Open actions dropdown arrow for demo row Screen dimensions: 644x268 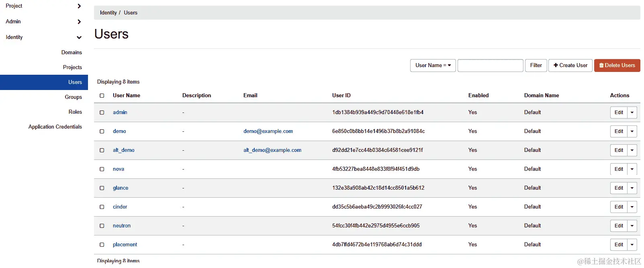point(632,131)
